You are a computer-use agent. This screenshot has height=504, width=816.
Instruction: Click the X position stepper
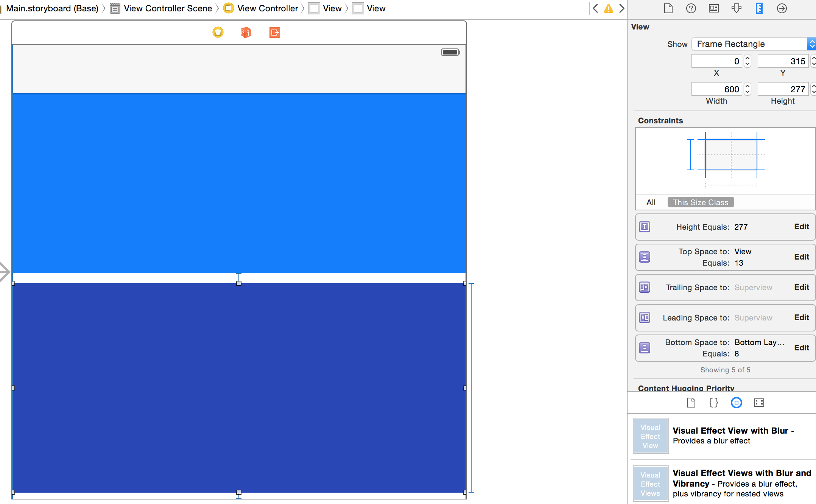747,61
